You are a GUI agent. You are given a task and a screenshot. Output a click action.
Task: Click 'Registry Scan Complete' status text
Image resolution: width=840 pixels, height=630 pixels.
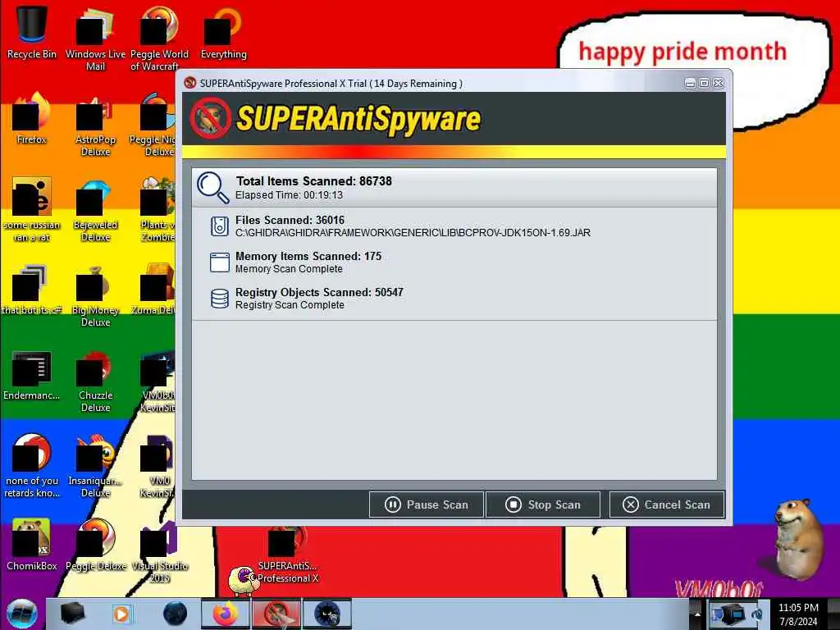point(290,305)
